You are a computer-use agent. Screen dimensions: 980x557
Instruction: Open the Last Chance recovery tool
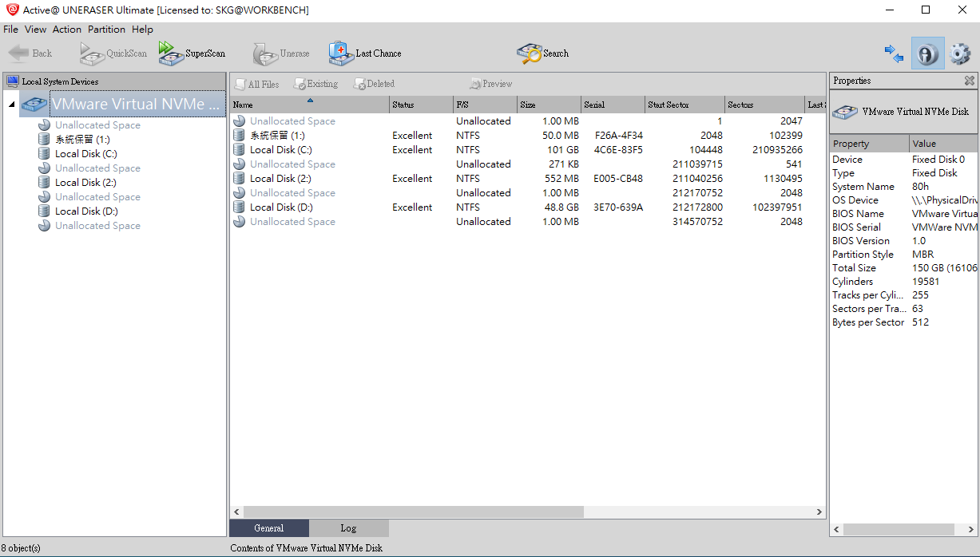click(365, 53)
